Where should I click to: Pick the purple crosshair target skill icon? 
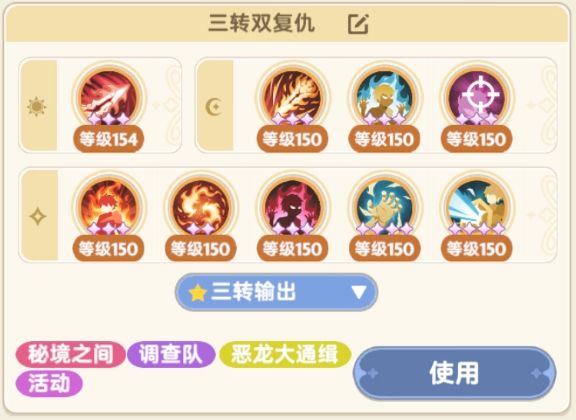pyautogui.click(x=476, y=98)
